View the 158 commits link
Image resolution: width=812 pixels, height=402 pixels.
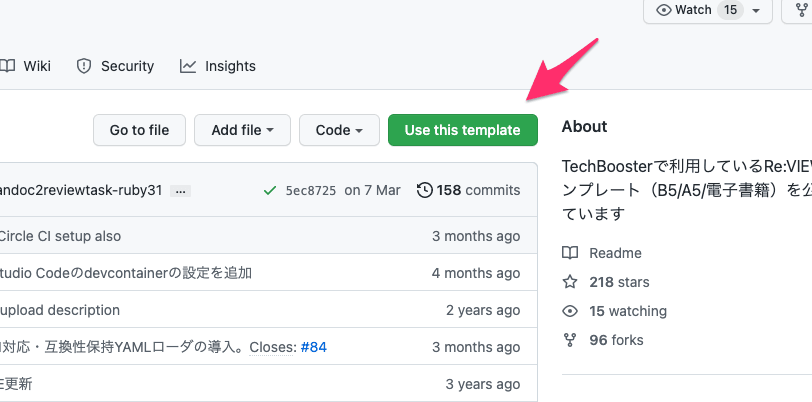point(478,190)
